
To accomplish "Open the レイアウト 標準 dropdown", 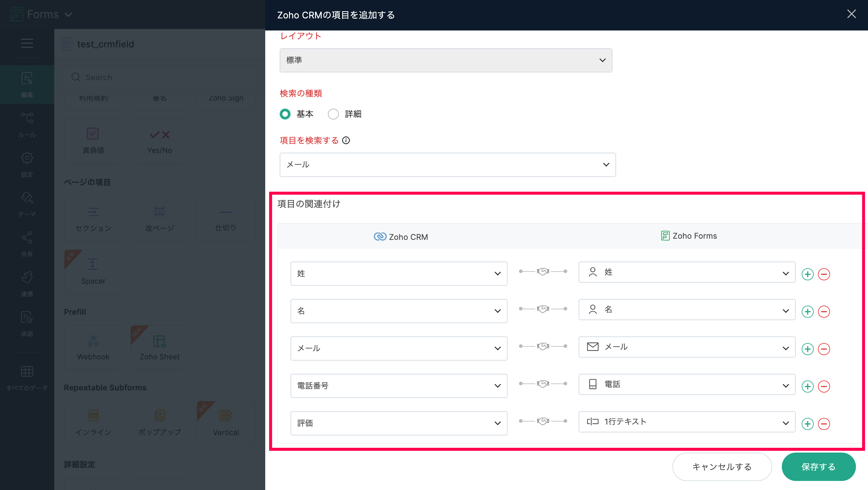I will pyautogui.click(x=445, y=60).
